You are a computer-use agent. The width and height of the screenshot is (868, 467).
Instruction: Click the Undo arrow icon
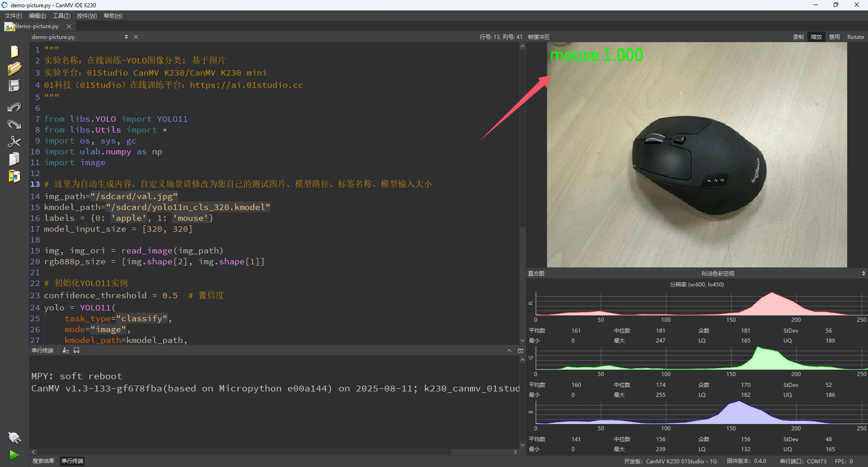(x=14, y=107)
